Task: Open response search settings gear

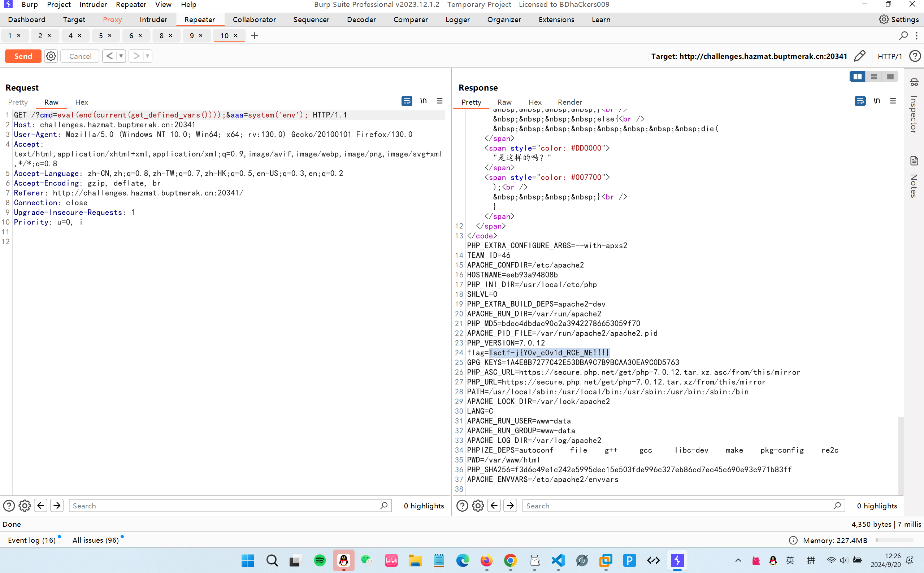Action: [x=478, y=506]
